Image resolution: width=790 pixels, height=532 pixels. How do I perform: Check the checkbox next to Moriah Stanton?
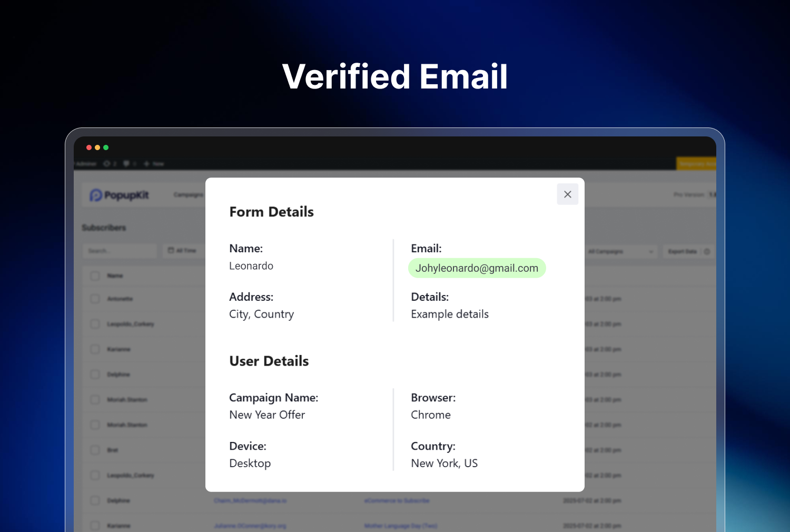[x=94, y=400]
